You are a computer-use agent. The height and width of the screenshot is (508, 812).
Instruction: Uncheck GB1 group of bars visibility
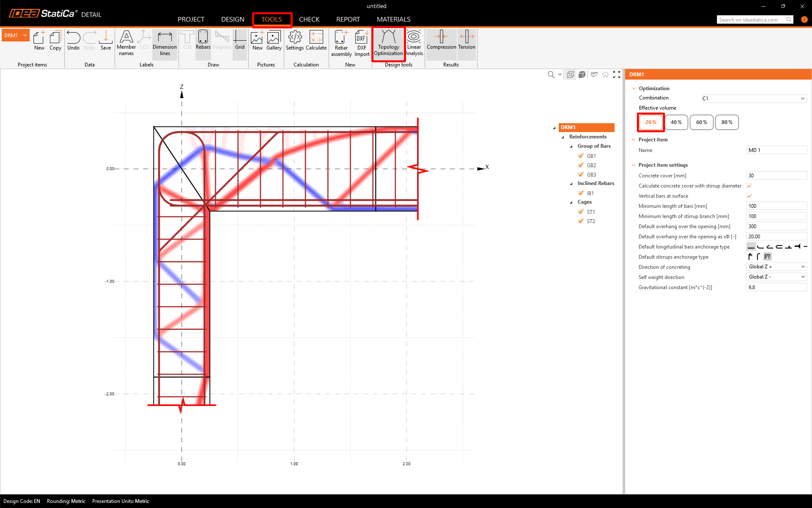581,156
